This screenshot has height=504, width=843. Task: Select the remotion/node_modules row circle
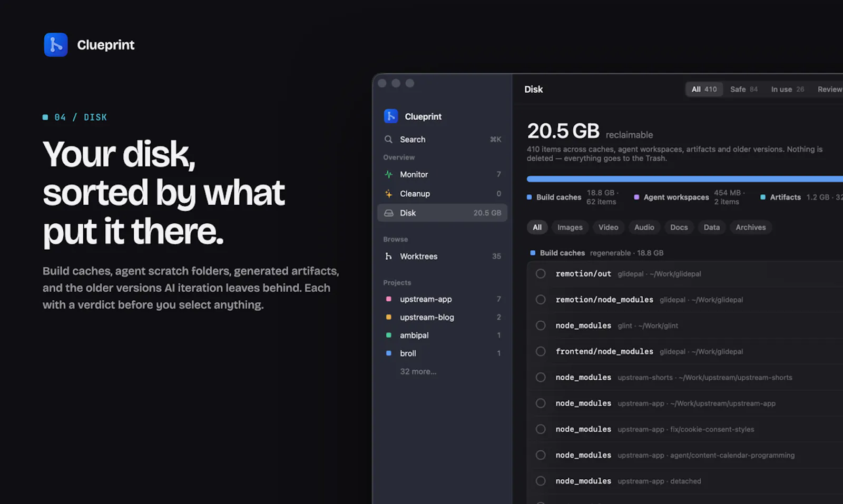tap(541, 300)
